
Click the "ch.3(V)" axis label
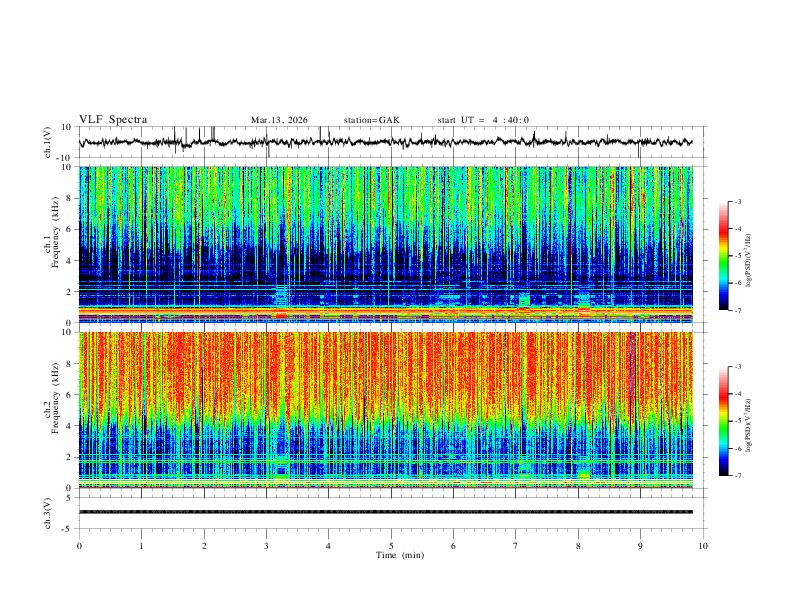[x=48, y=513]
